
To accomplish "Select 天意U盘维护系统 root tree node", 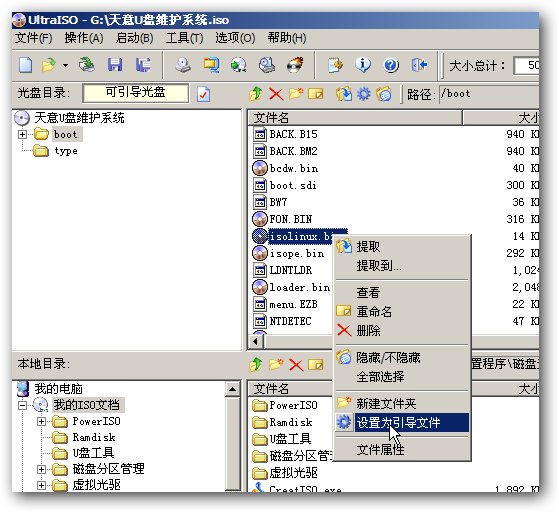I will (79, 118).
